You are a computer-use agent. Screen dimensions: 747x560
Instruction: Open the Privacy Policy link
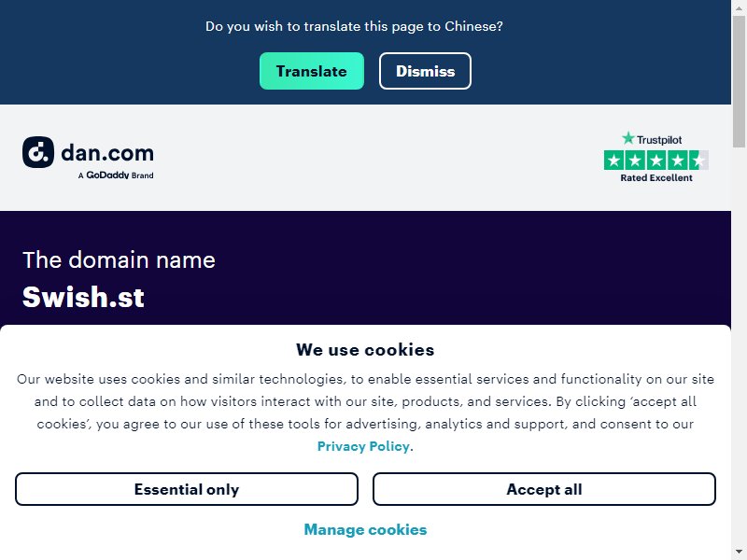coord(363,446)
